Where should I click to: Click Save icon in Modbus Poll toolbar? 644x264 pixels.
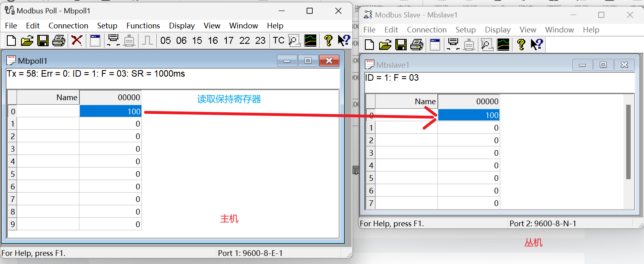click(43, 41)
